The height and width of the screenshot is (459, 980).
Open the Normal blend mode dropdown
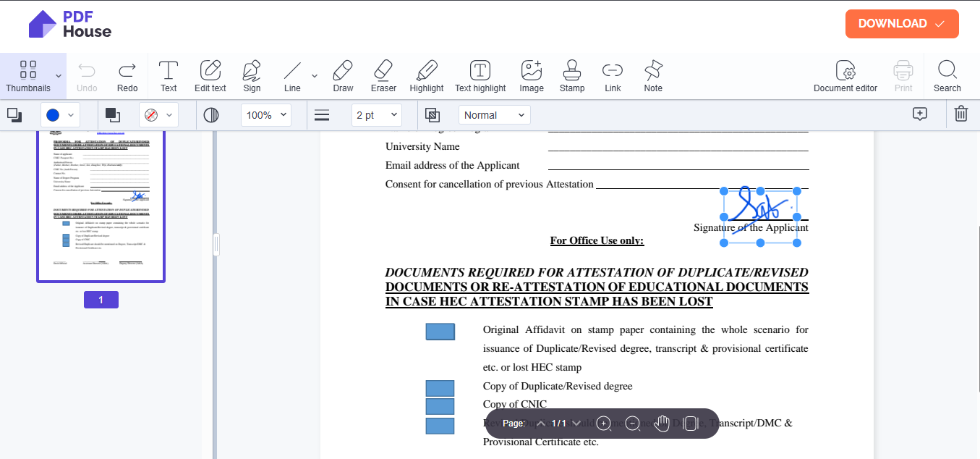[495, 115]
